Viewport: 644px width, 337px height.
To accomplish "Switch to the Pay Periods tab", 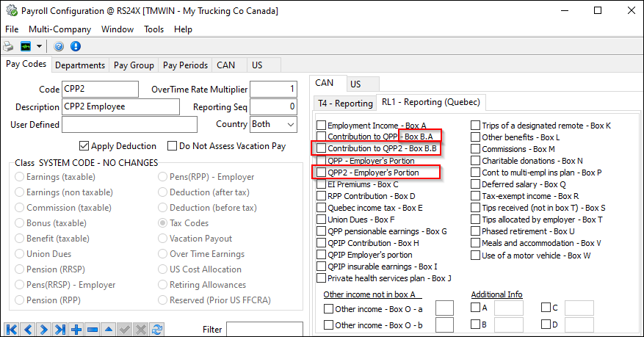I will point(185,65).
